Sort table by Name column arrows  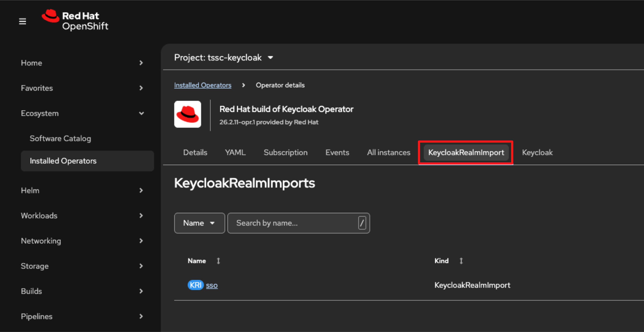coord(218,261)
